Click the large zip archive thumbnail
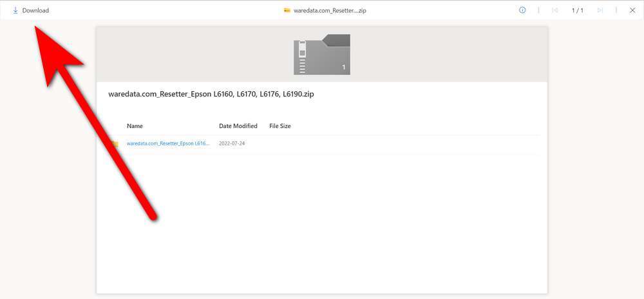This screenshot has height=299, width=644. tap(322, 54)
